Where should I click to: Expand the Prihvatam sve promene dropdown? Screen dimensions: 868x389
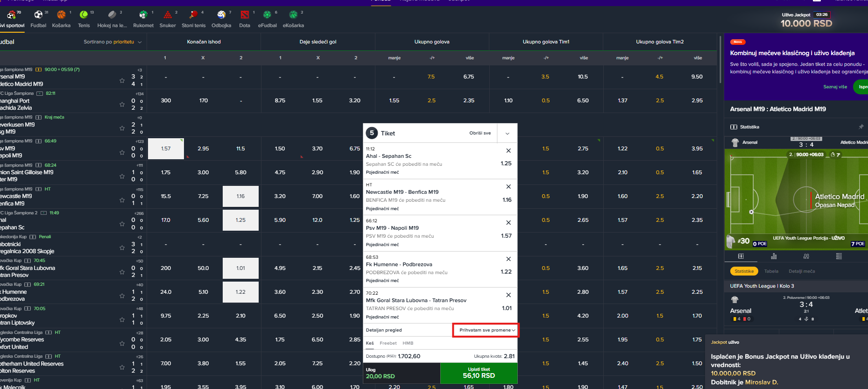[x=486, y=330]
